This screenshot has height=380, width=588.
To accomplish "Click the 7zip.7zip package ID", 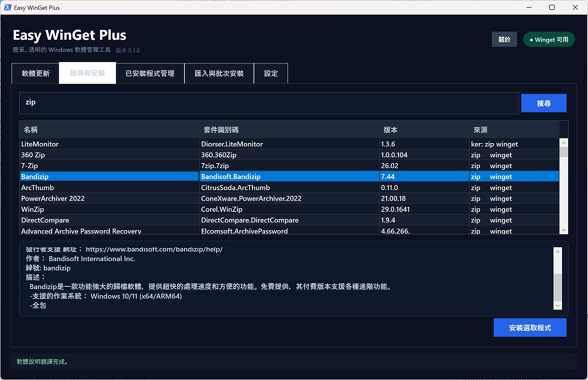I will pyautogui.click(x=215, y=166).
